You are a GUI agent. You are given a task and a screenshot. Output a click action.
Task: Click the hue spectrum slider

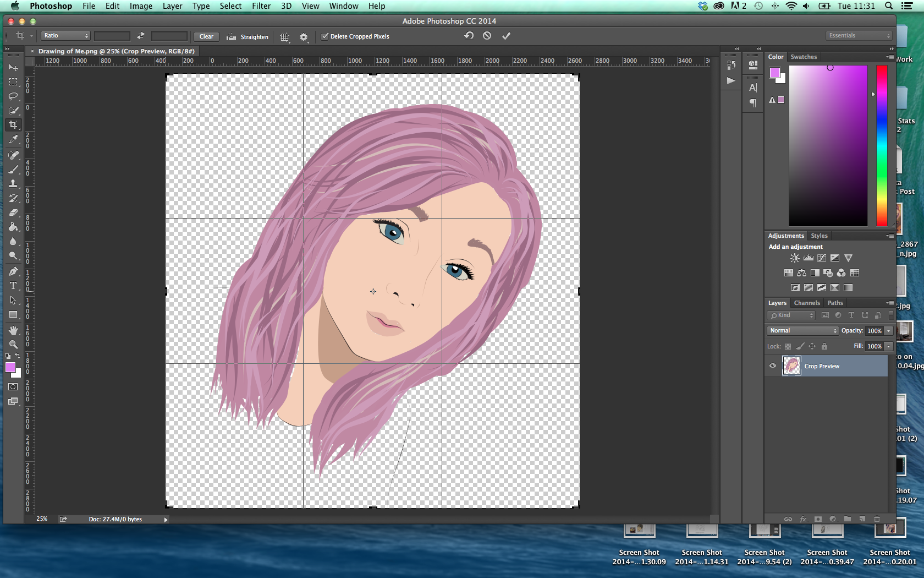pyautogui.click(x=882, y=146)
